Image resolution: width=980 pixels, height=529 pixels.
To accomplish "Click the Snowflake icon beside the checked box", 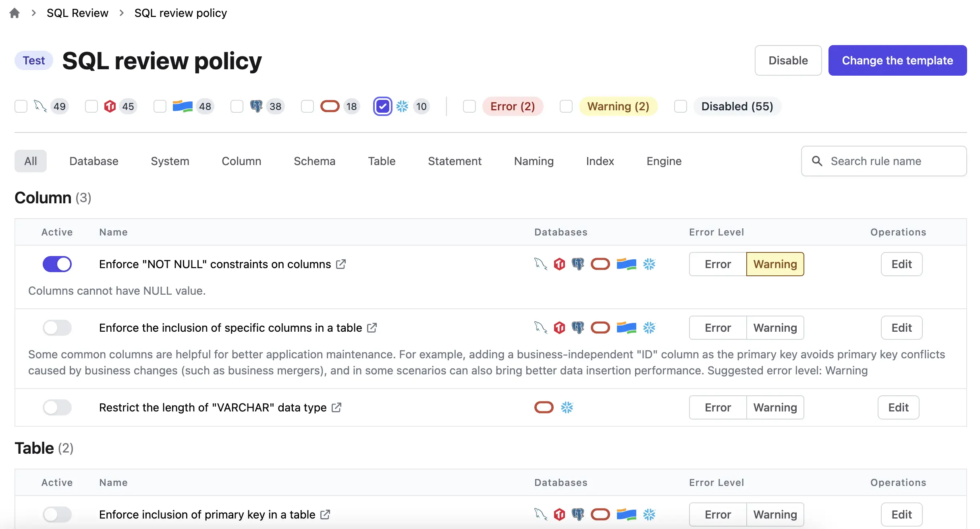I will [x=402, y=106].
